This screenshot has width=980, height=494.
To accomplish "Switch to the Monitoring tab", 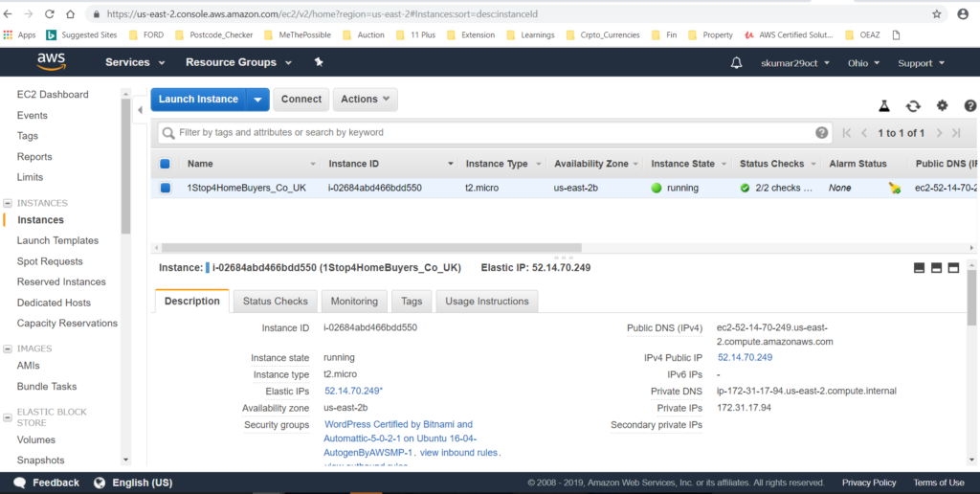I will [354, 301].
